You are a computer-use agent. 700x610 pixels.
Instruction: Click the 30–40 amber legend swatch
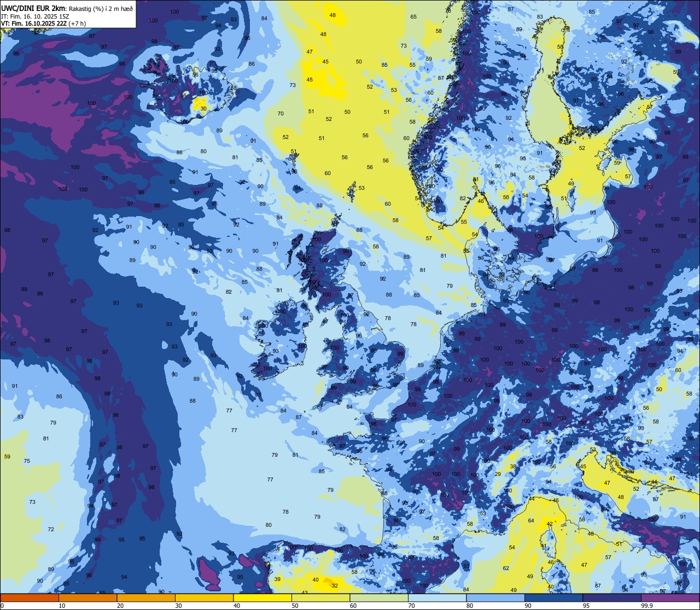tap(204, 598)
